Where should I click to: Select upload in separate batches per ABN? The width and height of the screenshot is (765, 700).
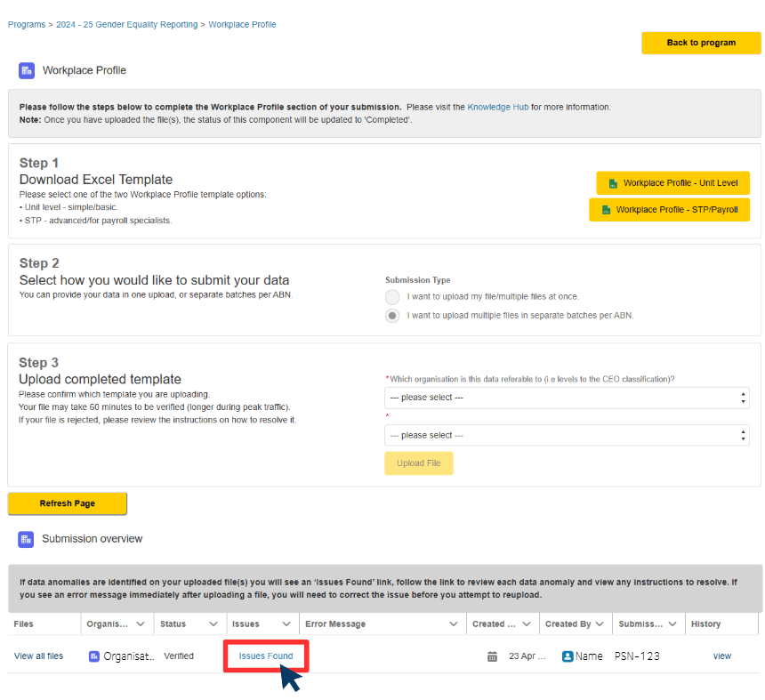392,316
